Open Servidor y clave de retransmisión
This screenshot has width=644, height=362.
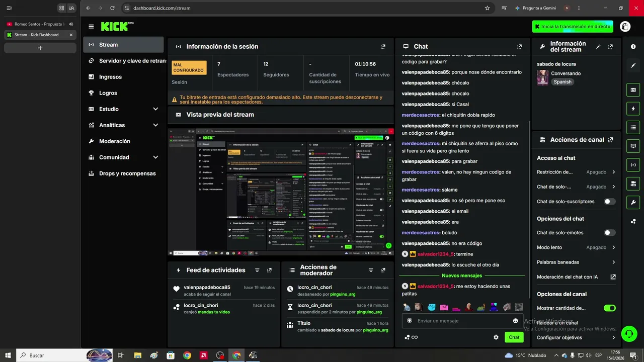[x=123, y=61]
